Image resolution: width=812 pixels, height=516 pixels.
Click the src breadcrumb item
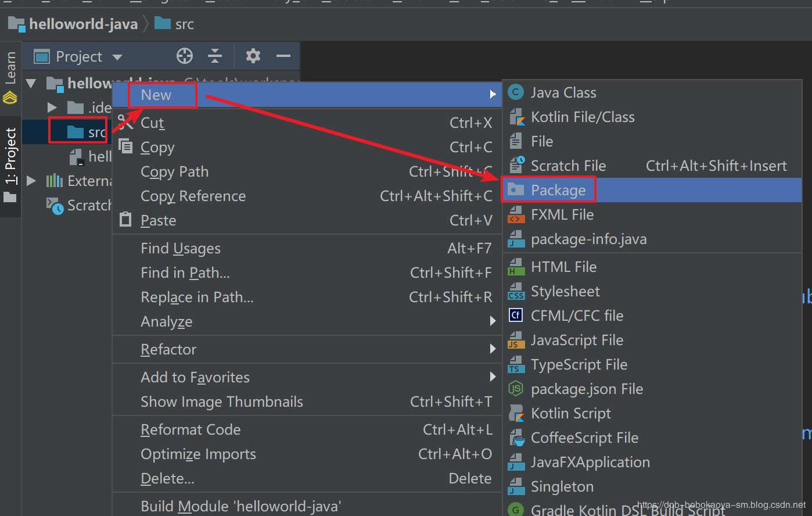coord(184,24)
